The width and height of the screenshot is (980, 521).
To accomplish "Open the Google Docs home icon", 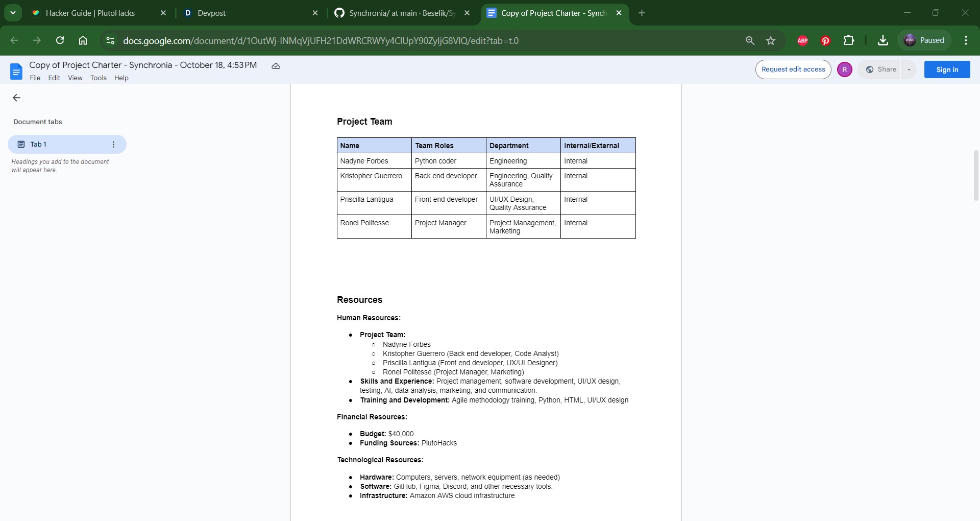I will point(16,71).
